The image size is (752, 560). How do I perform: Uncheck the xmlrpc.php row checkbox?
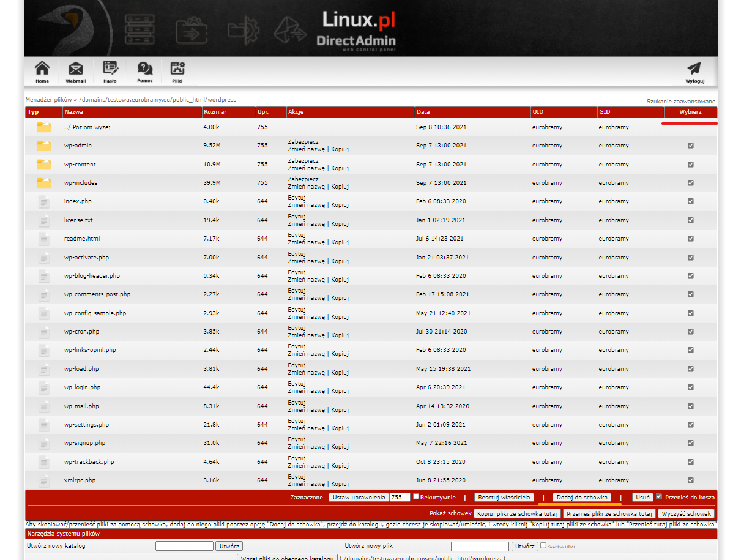(690, 480)
